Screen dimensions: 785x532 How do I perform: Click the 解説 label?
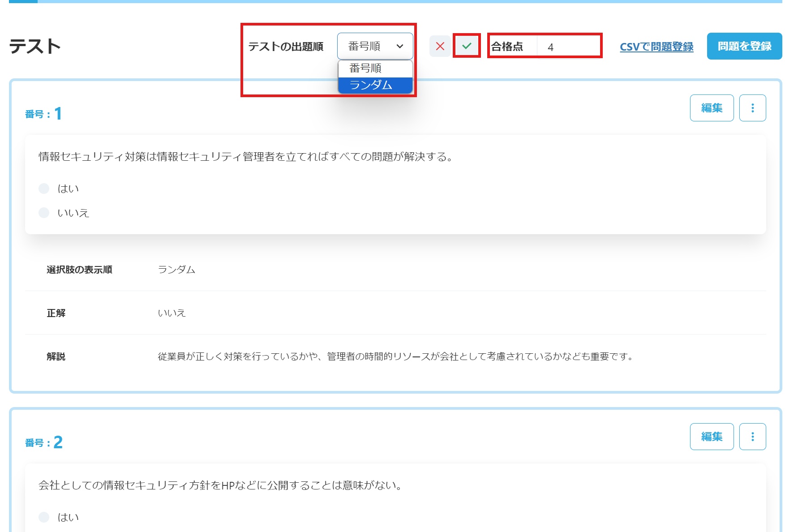point(56,356)
